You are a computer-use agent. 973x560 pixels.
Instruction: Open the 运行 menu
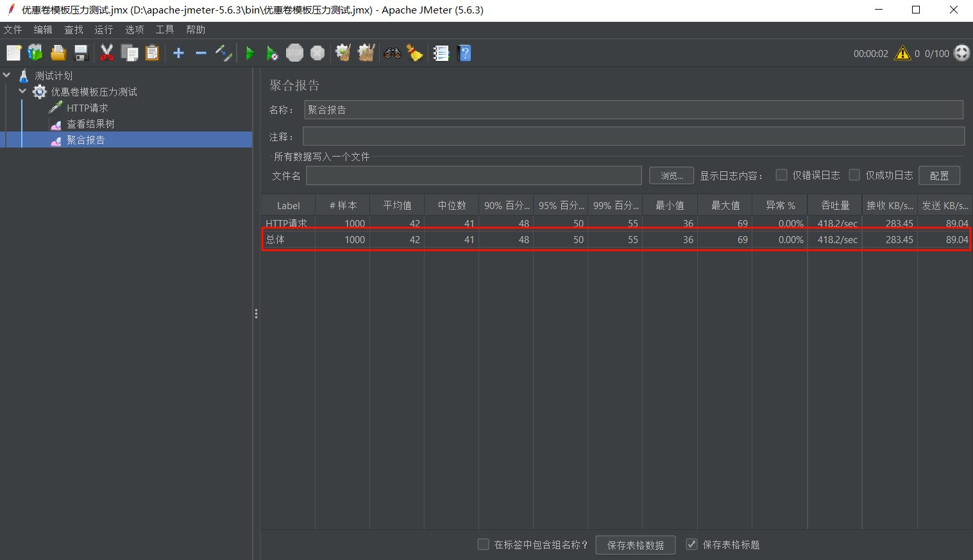click(104, 30)
